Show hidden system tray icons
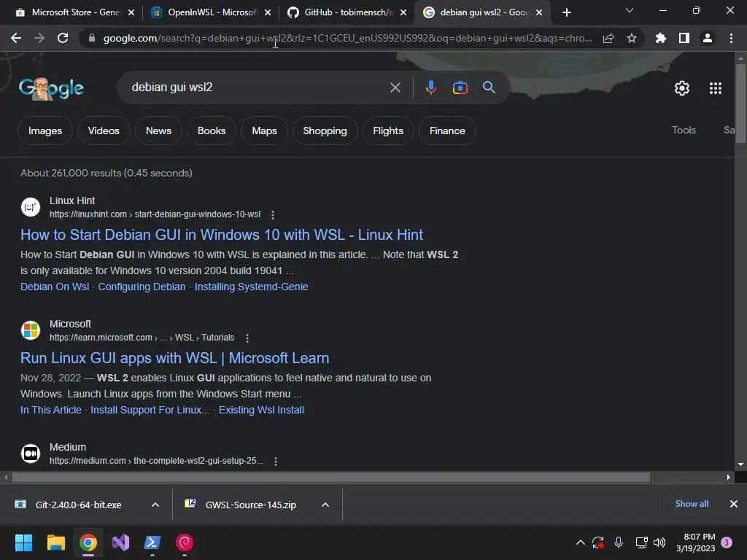This screenshot has height=560, width=747. point(580,542)
